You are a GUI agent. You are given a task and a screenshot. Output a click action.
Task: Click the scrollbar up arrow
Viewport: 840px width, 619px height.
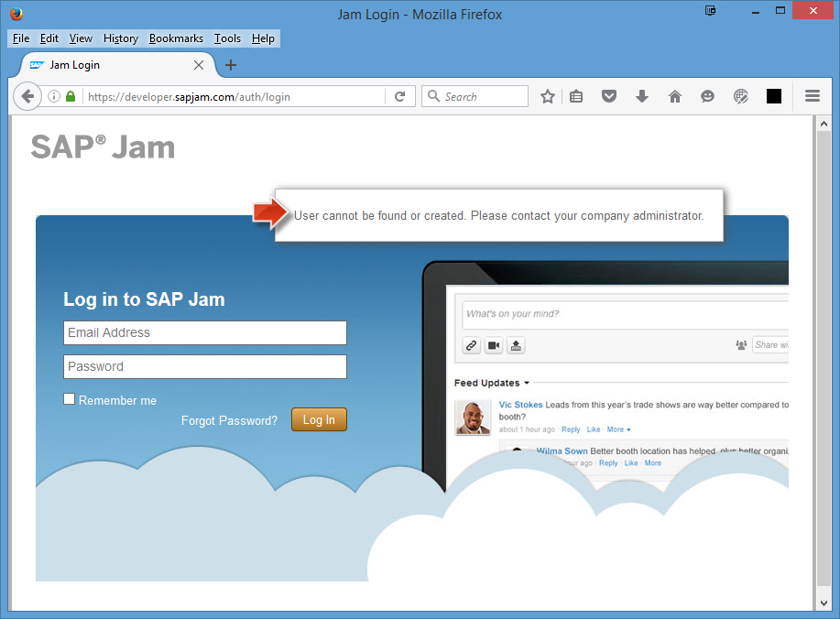824,124
